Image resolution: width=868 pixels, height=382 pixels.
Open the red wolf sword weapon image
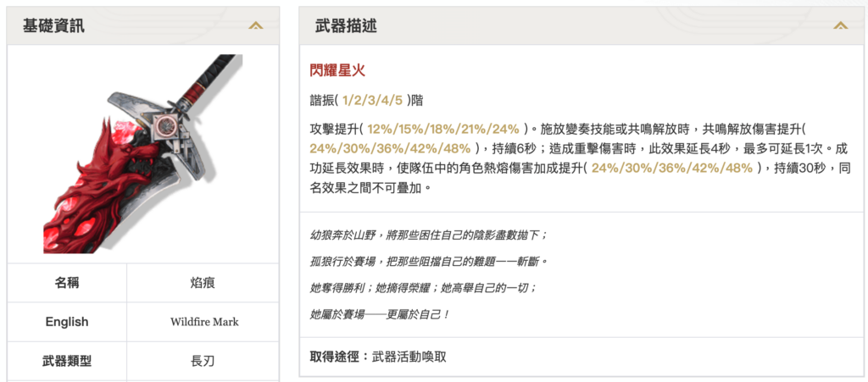coord(142,154)
